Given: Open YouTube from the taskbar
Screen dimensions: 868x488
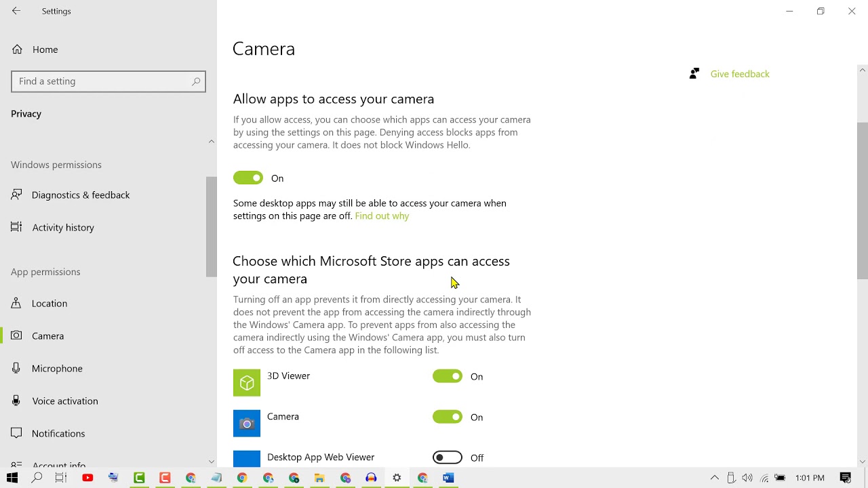Looking at the screenshot, I should pos(87,478).
